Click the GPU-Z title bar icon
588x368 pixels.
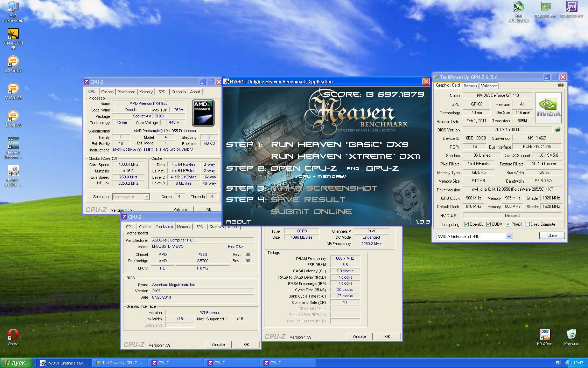point(436,77)
